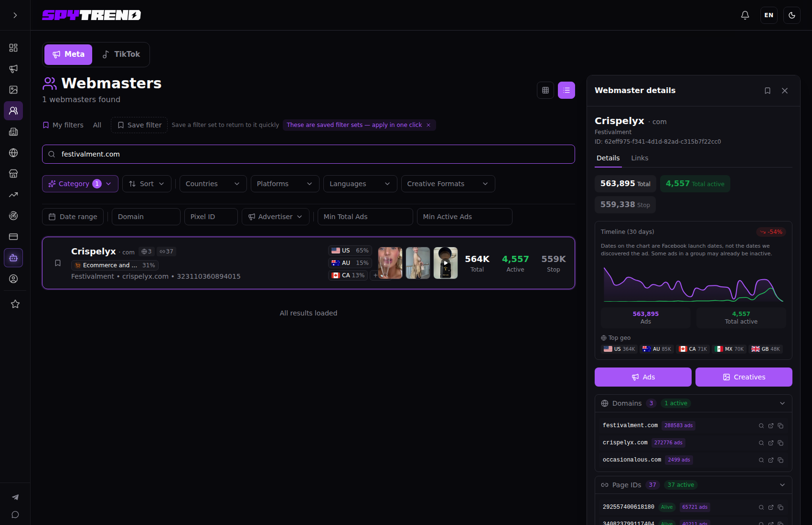The image size is (812, 525).
Task: Open the chat bubble icon in sidebar
Action: (15, 514)
